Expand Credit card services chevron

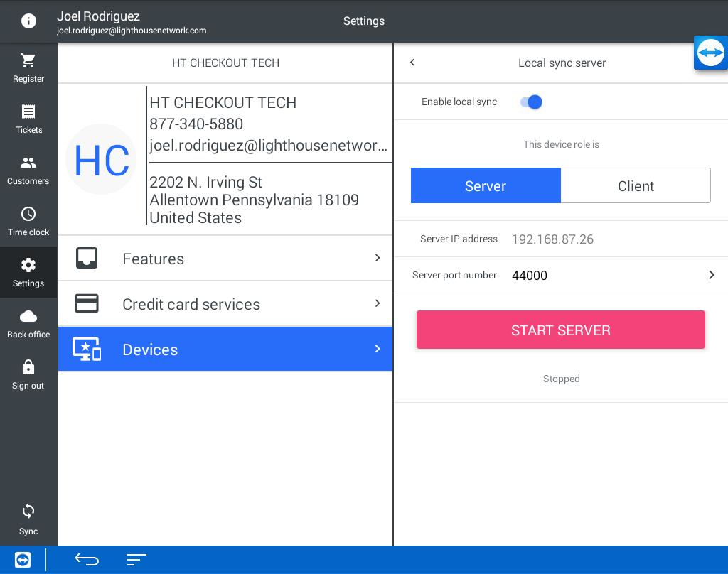(x=378, y=304)
